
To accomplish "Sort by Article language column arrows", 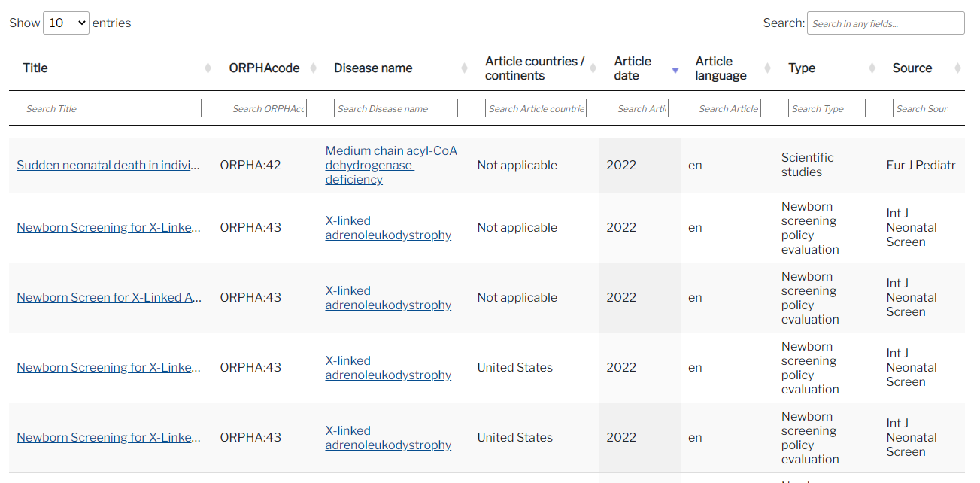I will (767, 68).
